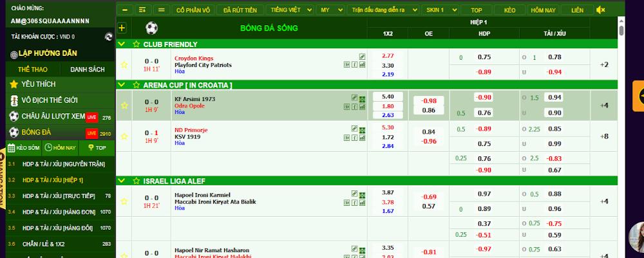Image resolution: width=644 pixels, height=258 pixels.
Task: Favorite the Croydon Kings match with its star
Action: (124, 65)
